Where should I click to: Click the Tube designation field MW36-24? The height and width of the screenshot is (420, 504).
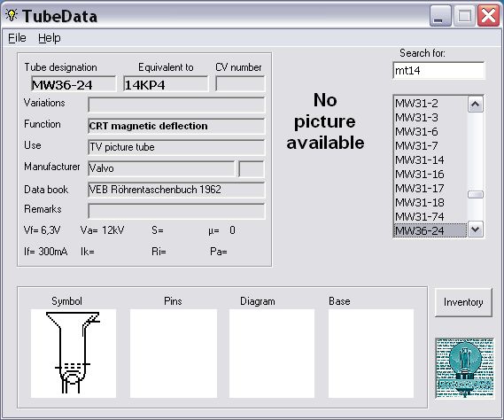coord(74,84)
